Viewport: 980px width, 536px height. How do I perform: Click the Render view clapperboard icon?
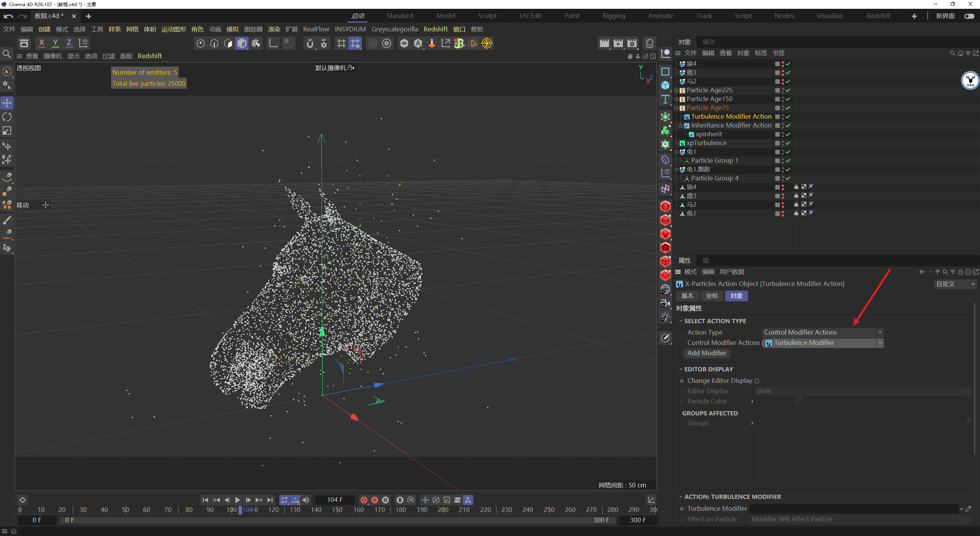click(604, 43)
